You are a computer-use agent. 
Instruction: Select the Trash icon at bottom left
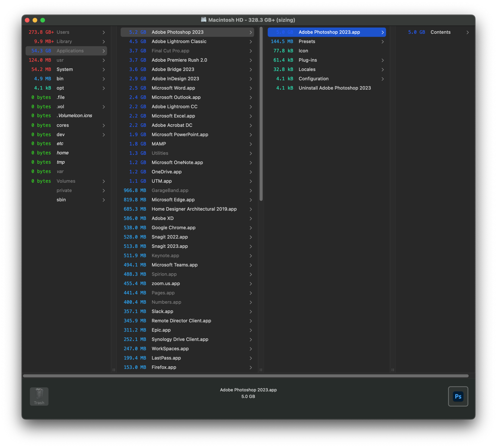pyautogui.click(x=39, y=393)
